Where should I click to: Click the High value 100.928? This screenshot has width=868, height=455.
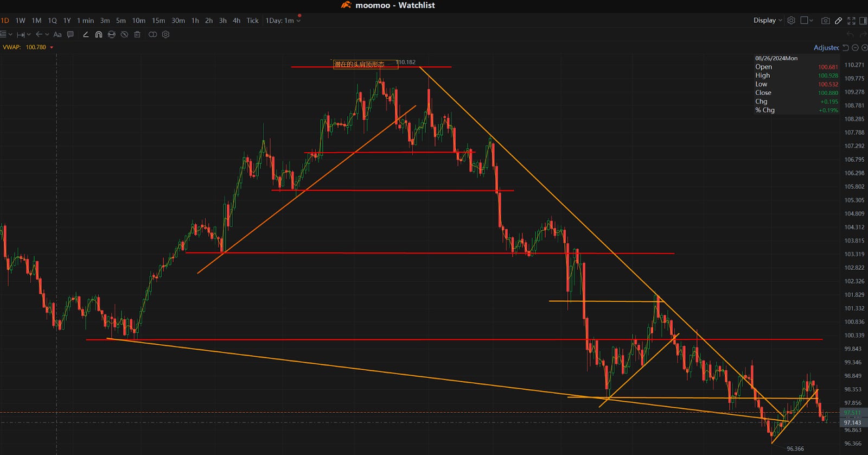[x=828, y=75]
